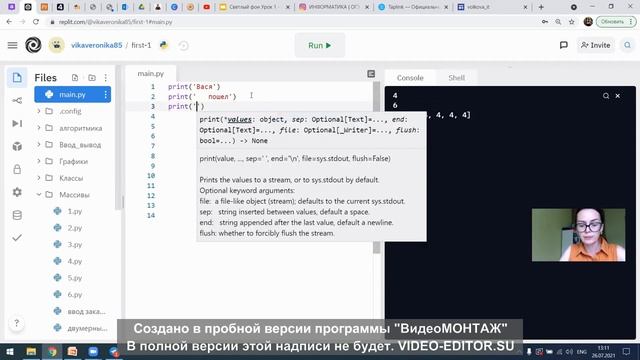Image resolution: width=640 pixels, height=360 pixels.
Task: Open the Packages cube icon in sidebar
Action: (x=17, y=146)
